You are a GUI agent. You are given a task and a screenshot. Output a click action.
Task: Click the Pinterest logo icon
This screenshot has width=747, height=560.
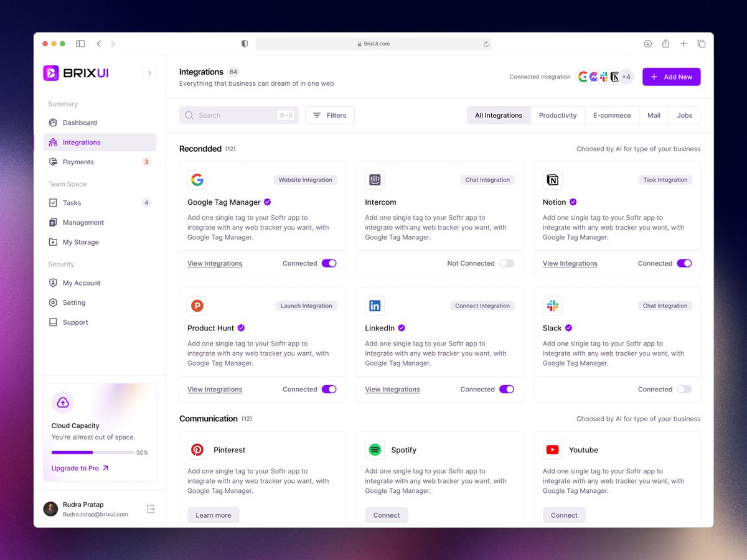click(197, 450)
